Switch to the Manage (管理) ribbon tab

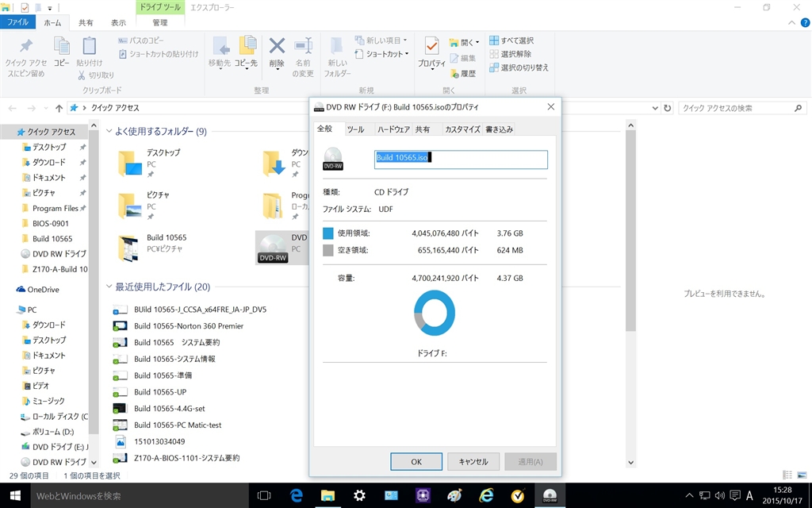click(160, 23)
